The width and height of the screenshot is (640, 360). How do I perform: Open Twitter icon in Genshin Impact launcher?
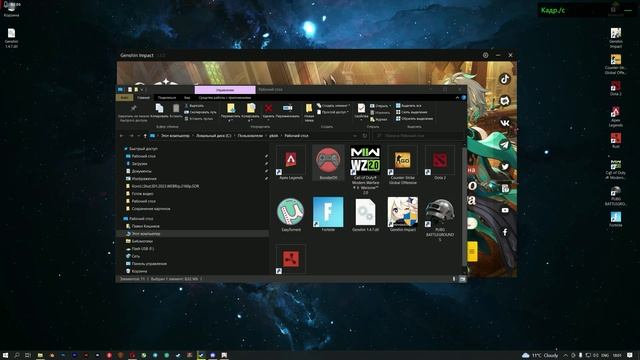point(505,167)
